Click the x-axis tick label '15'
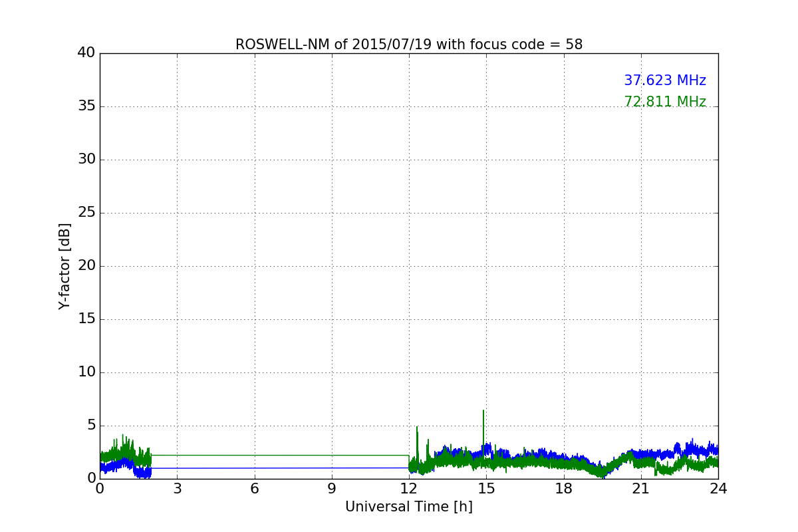The image size is (798, 532). pos(486,489)
